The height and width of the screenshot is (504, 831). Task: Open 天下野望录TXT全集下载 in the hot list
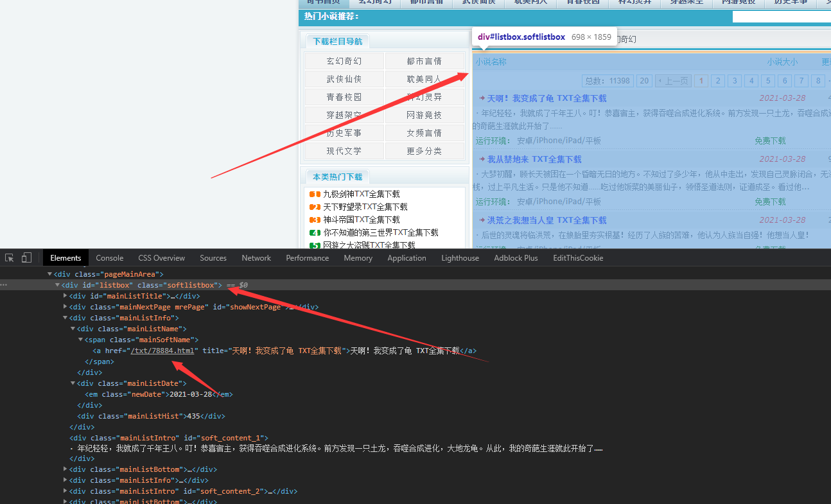point(365,207)
